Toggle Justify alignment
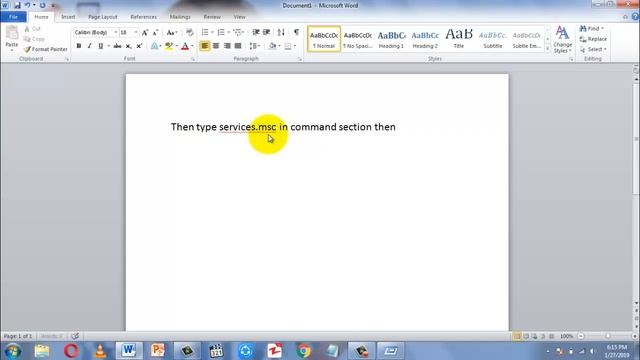640x360 pixels. (238, 46)
